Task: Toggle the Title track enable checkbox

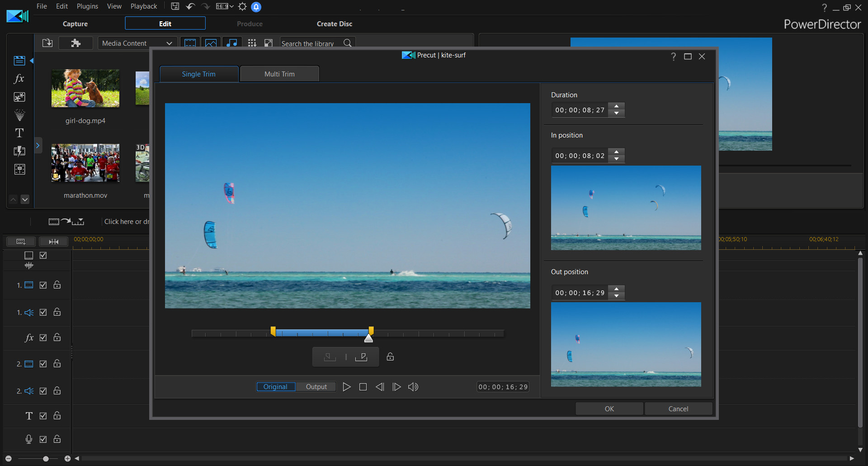Action: click(43, 415)
